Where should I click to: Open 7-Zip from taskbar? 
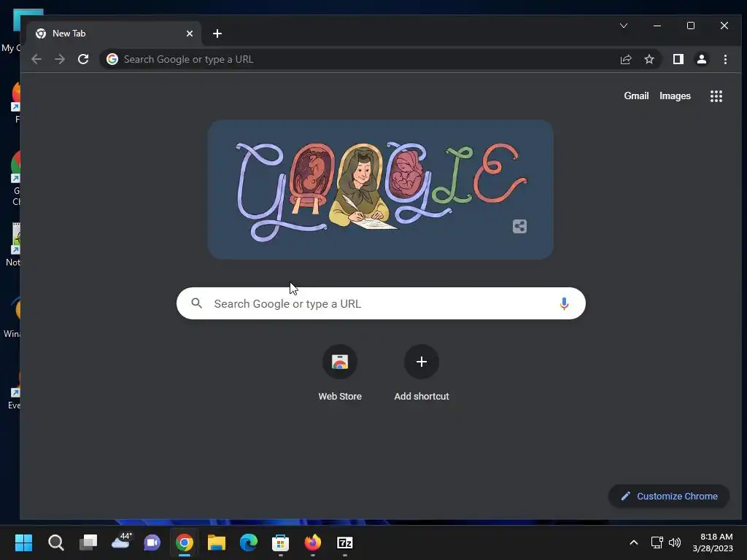coord(345,542)
